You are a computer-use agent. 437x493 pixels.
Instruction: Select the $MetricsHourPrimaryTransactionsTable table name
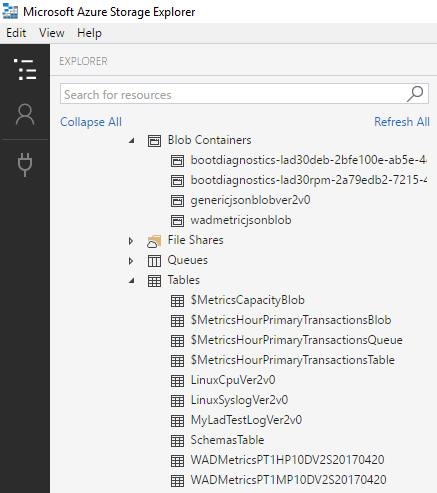292,360
